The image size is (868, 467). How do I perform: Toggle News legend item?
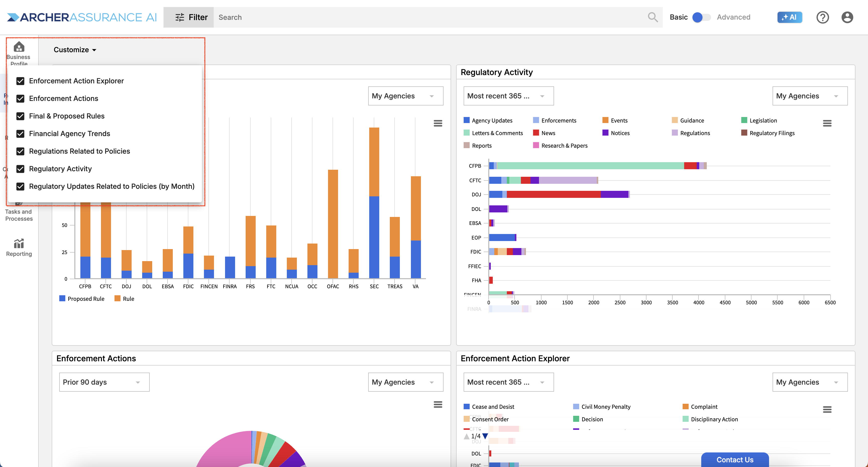coord(544,133)
